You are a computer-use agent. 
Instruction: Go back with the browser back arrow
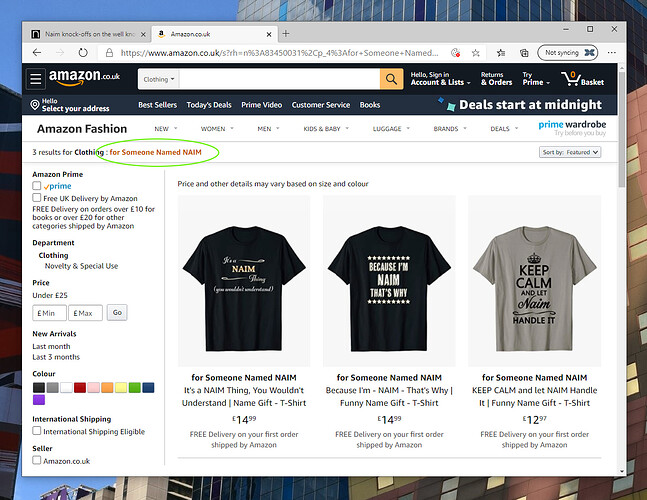click(37, 53)
